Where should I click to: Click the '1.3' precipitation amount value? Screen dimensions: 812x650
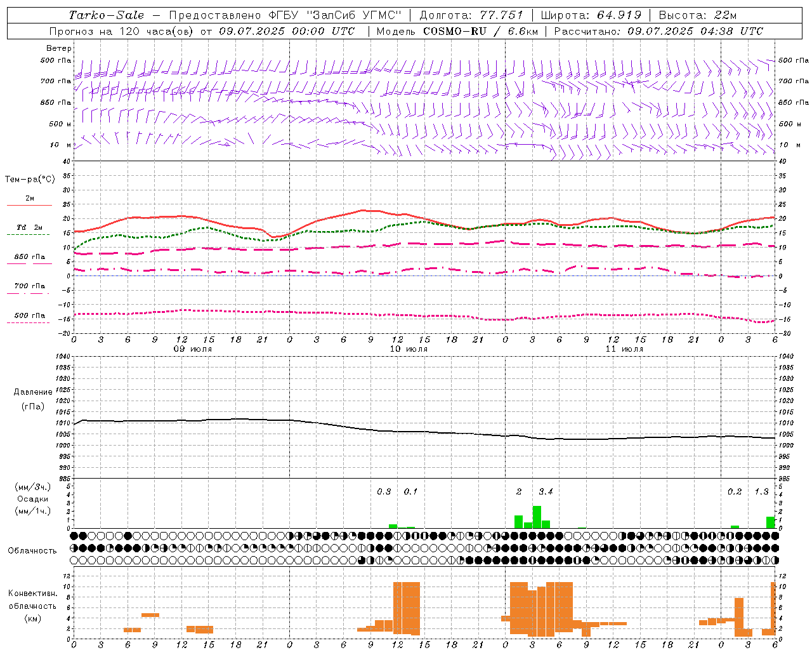point(761,492)
